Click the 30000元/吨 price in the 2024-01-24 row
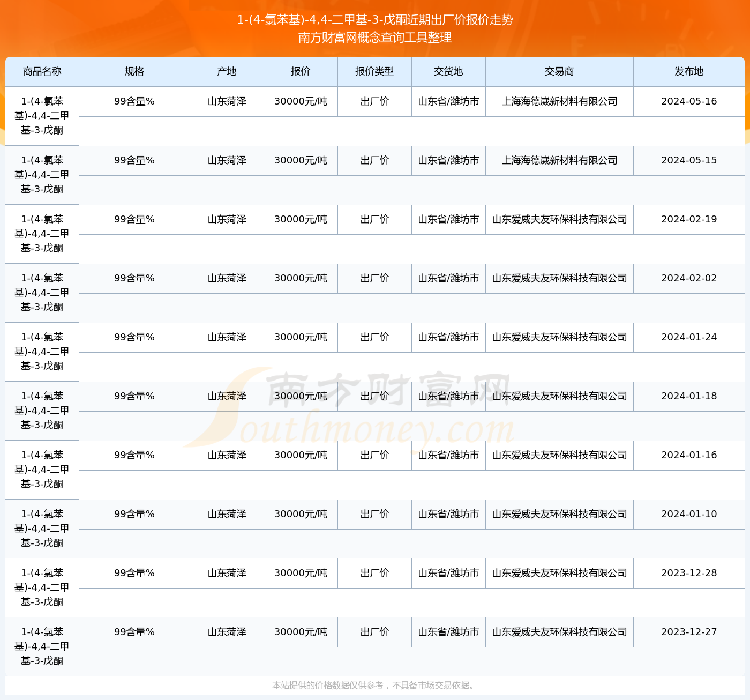 pyautogui.click(x=301, y=337)
